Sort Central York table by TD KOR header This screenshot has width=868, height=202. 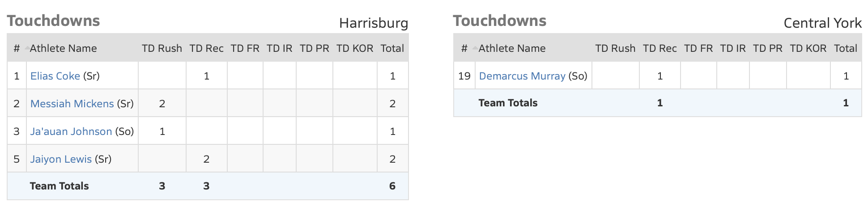(x=808, y=48)
